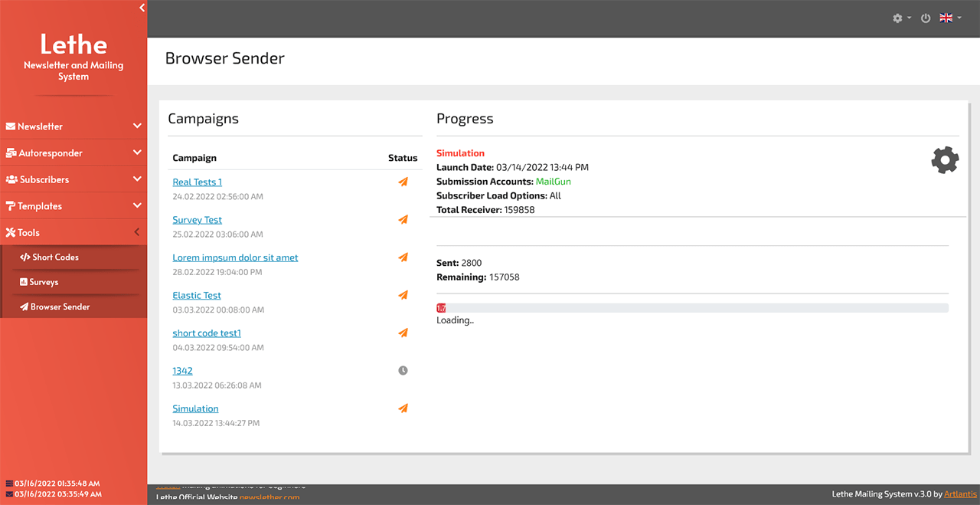Click Total Receiver value 159858
Screen dimensions: 980x505
tap(519, 210)
